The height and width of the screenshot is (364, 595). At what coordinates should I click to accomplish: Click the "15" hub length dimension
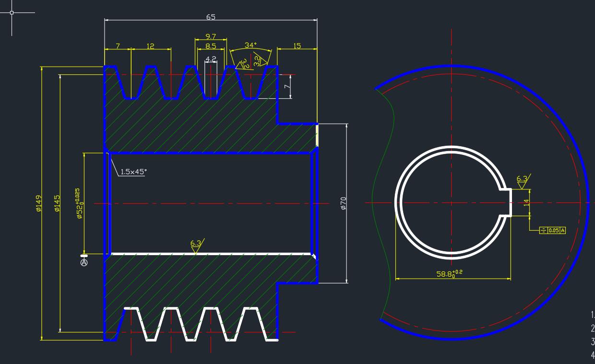tap(297, 46)
